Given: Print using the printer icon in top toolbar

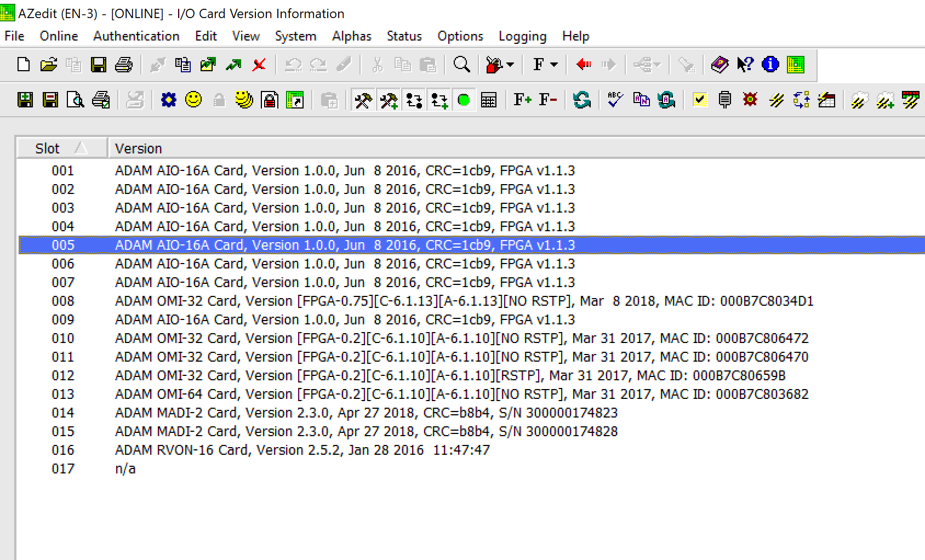Looking at the screenshot, I should coord(123,65).
